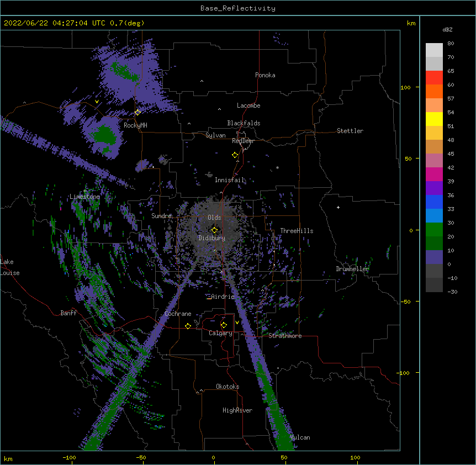This screenshot has width=476, height=465.
Task: Click the white plus marker north of Drumheller
Action: click(x=338, y=207)
